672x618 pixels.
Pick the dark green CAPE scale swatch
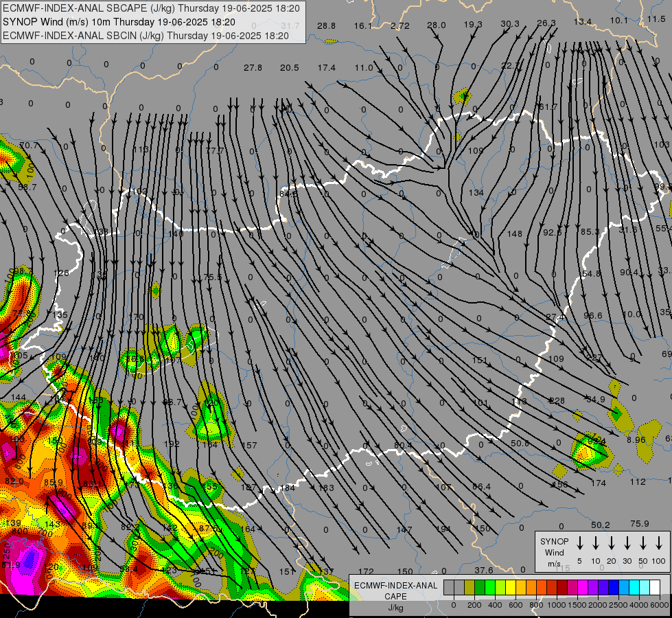tap(480, 588)
